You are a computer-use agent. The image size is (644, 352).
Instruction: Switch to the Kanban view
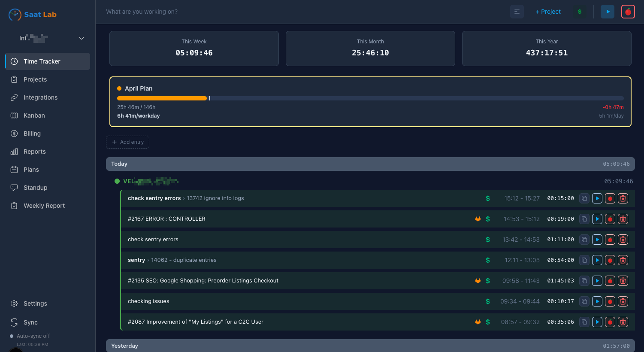pos(48,115)
